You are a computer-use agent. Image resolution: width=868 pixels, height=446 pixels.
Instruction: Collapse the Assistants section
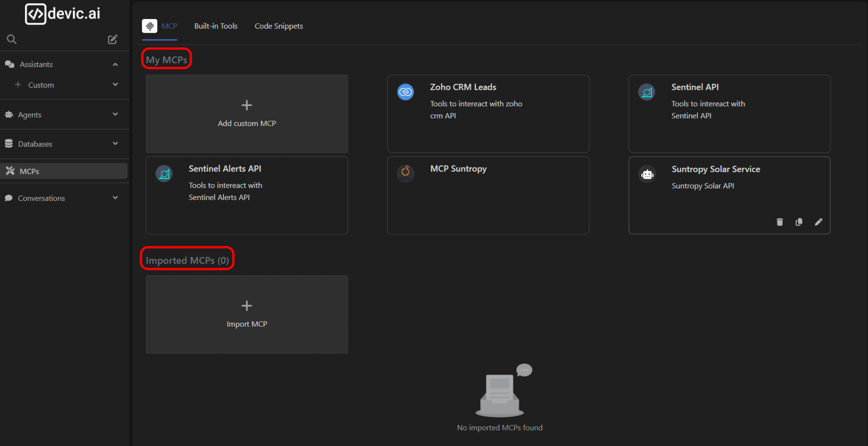pyautogui.click(x=115, y=64)
